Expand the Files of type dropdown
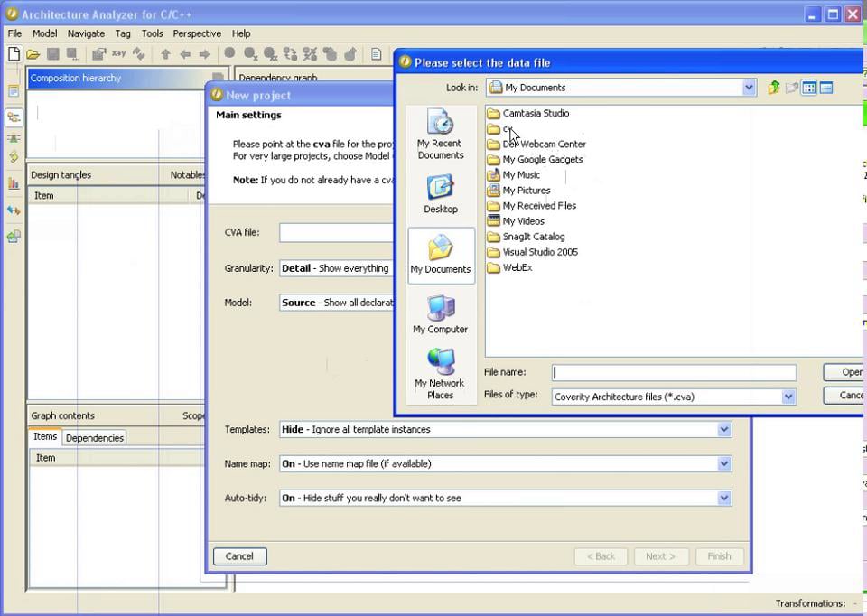The height and width of the screenshot is (616, 867). [788, 397]
